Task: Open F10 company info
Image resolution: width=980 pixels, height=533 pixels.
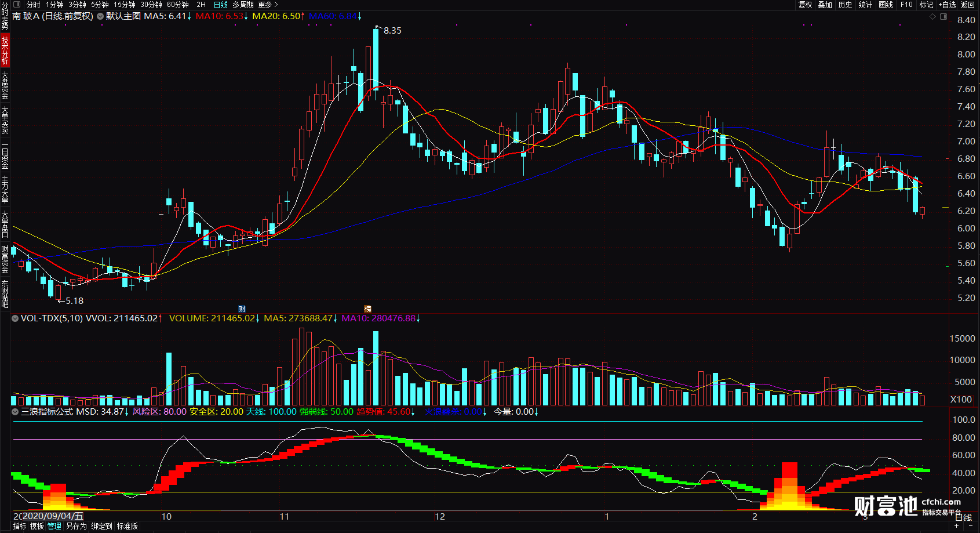Action: pyautogui.click(x=906, y=5)
